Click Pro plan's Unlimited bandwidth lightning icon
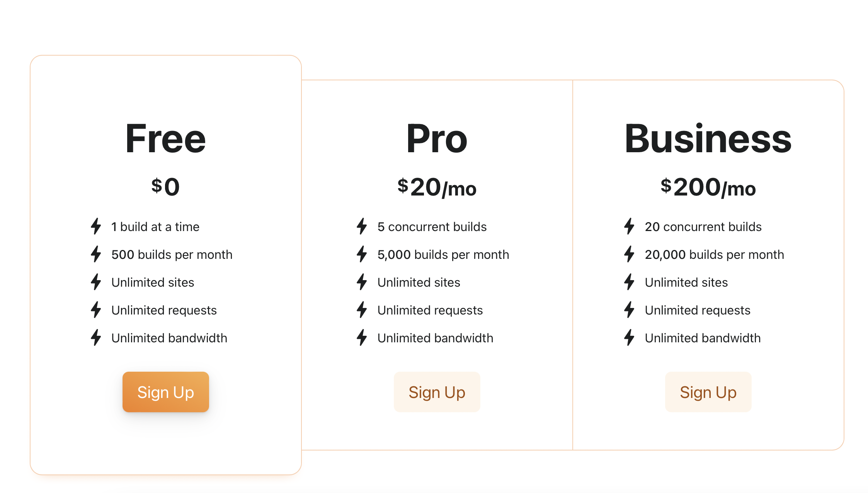 point(362,338)
